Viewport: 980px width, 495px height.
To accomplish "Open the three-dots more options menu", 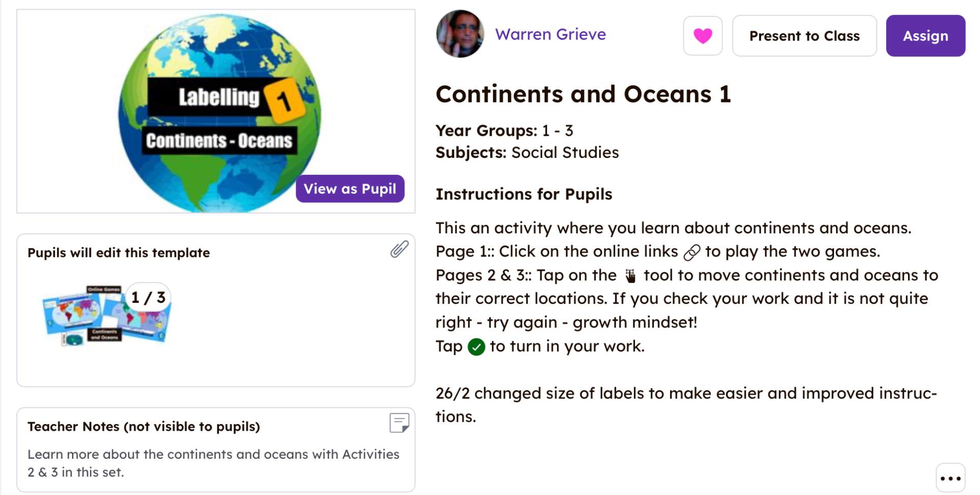I will point(950,478).
